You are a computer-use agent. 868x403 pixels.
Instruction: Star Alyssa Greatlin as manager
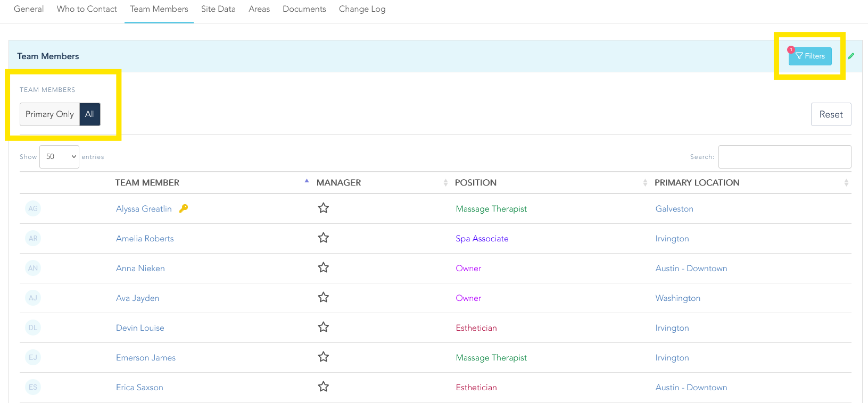(323, 208)
